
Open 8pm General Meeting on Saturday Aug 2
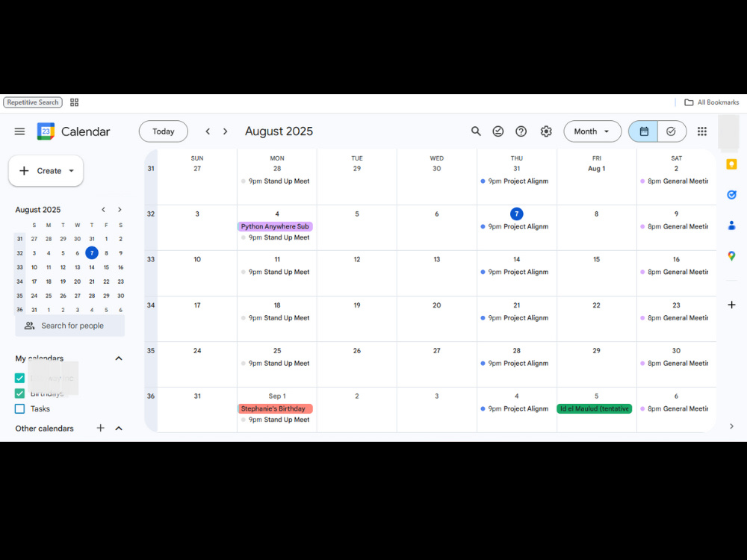pos(675,181)
